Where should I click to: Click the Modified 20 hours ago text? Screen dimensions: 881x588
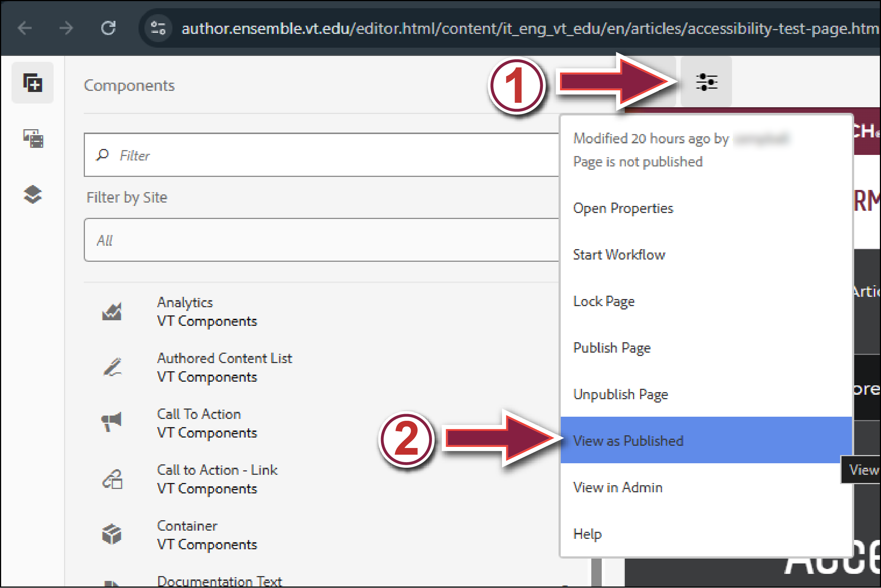(651, 139)
